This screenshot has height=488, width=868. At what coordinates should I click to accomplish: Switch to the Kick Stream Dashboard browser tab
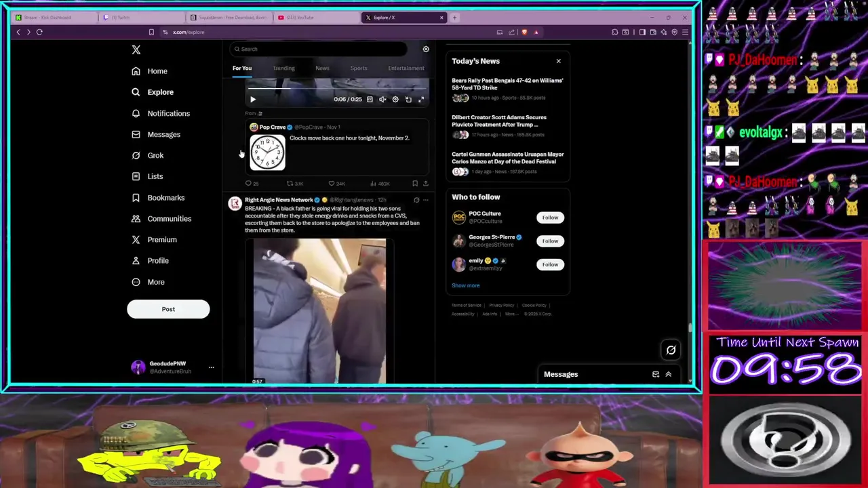coord(54,17)
